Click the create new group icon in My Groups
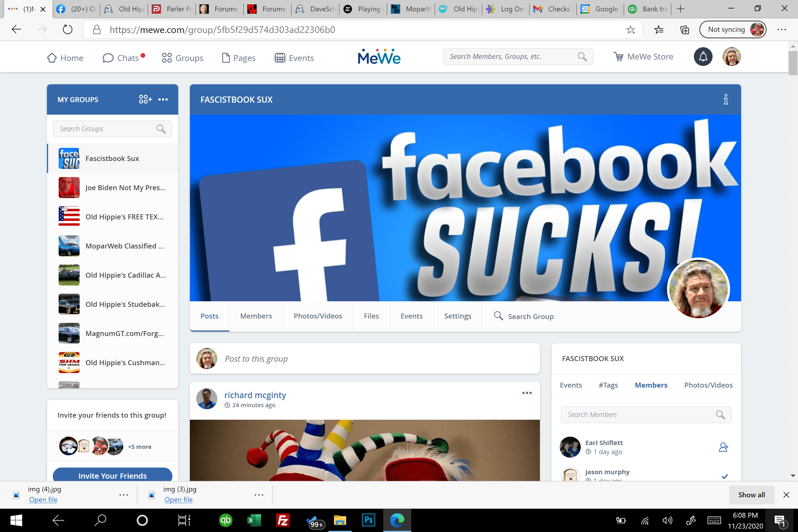The height and width of the screenshot is (532, 798). tap(145, 99)
